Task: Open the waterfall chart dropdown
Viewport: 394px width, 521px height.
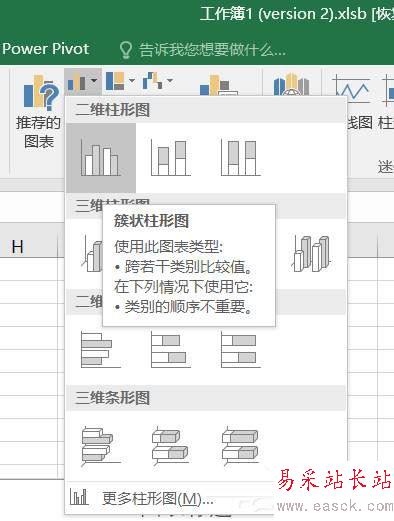Action: tap(158, 81)
